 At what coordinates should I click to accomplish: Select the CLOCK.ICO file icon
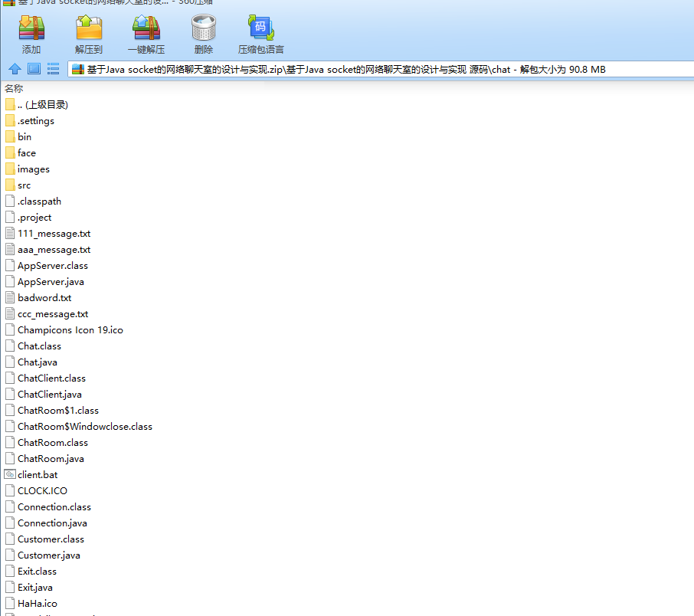[x=10, y=490]
